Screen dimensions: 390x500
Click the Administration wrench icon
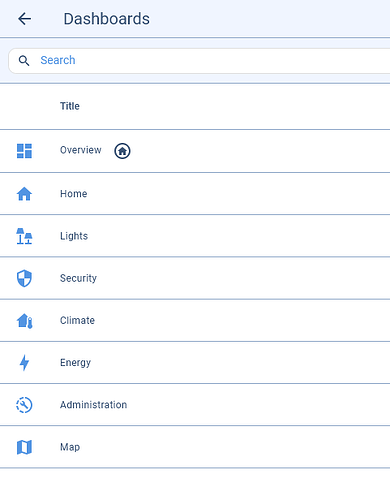[24, 405]
